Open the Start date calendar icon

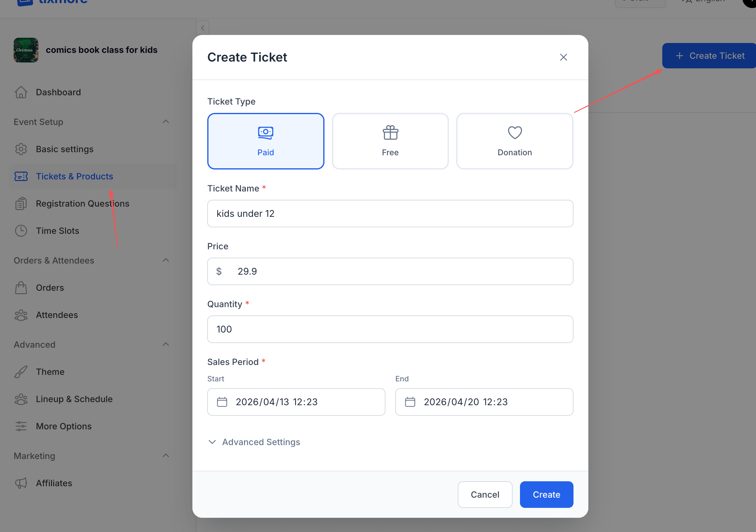click(223, 402)
